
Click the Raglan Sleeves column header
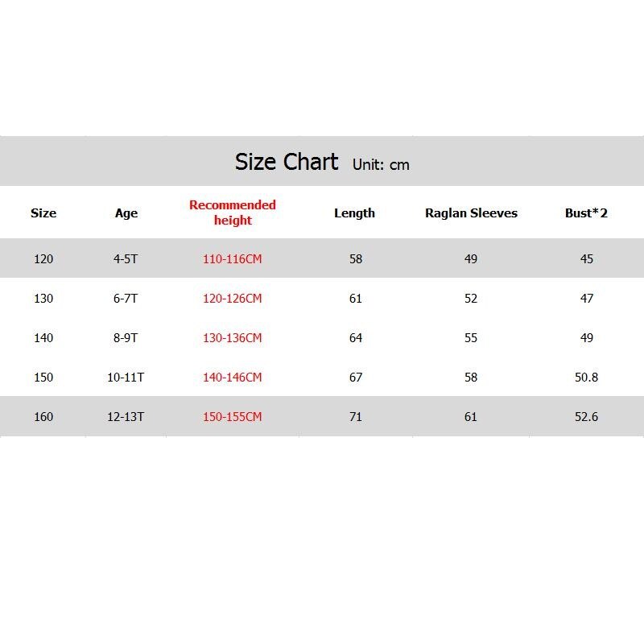[x=471, y=213]
